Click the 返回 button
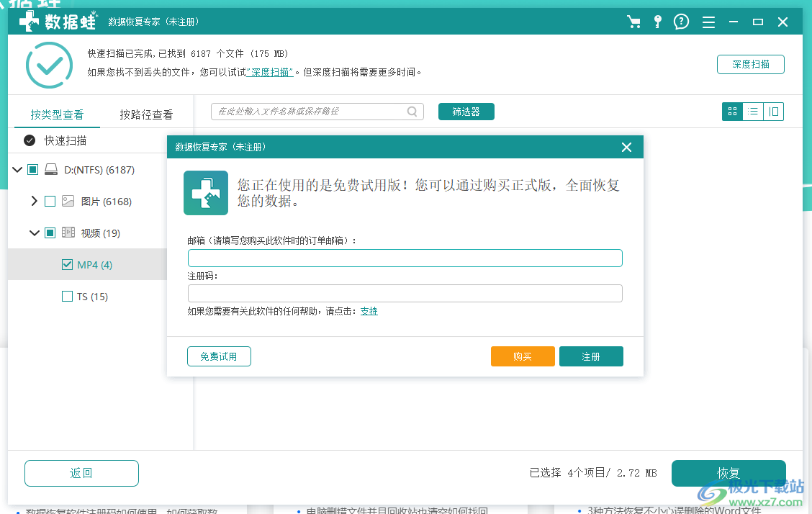 click(x=82, y=473)
